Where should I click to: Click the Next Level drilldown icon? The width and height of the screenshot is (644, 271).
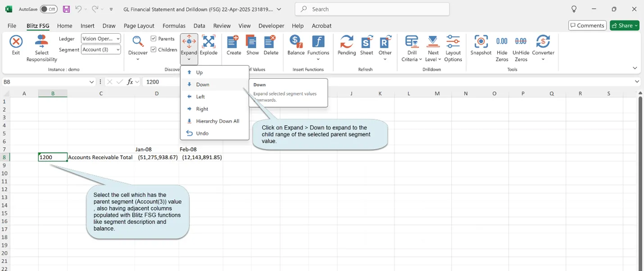[x=433, y=49]
